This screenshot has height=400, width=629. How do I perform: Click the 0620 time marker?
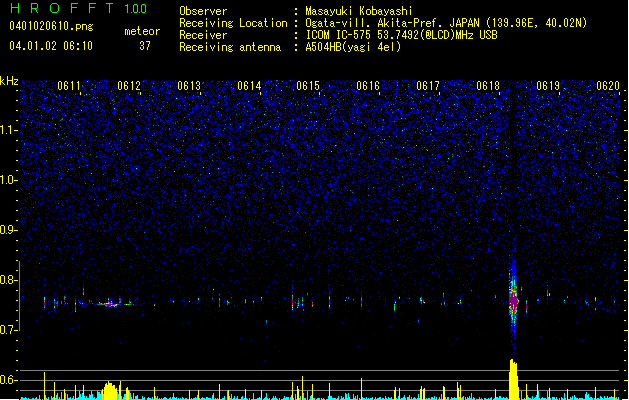[x=608, y=86]
